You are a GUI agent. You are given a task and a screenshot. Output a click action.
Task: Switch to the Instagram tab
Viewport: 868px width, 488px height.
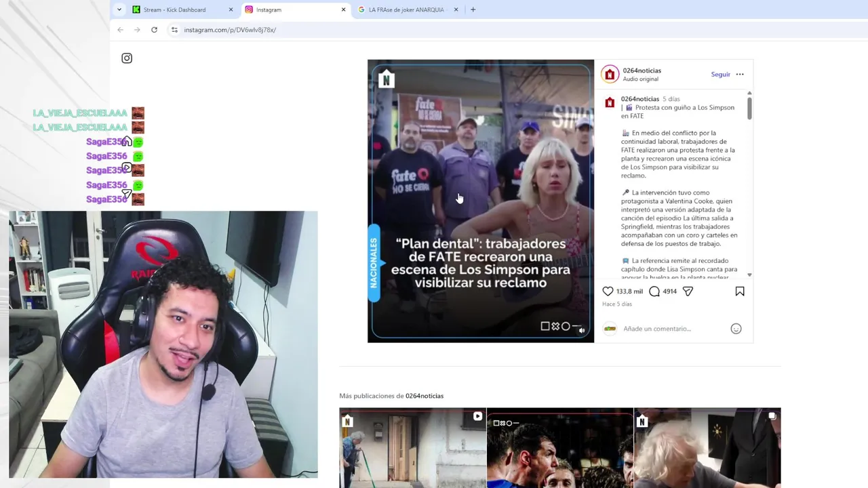(296, 9)
